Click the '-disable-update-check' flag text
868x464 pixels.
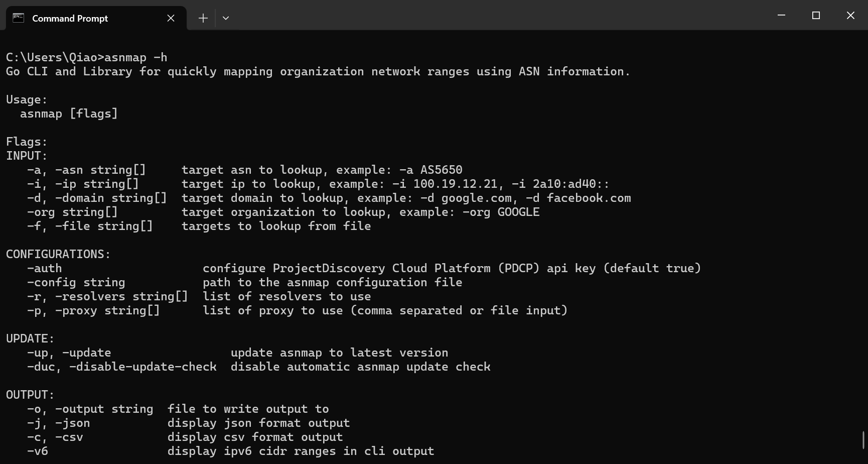[142, 367]
